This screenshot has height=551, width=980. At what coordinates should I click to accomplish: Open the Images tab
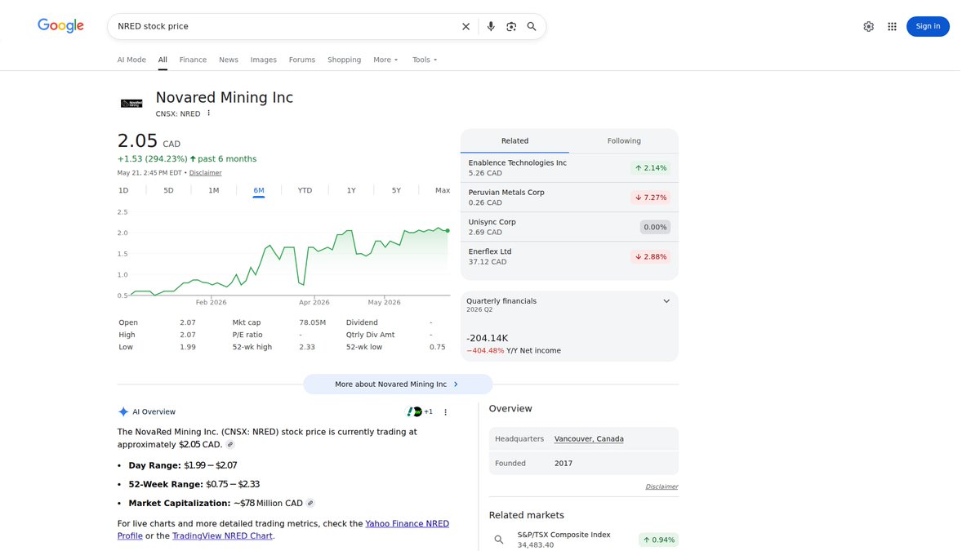[x=263, y=60]
